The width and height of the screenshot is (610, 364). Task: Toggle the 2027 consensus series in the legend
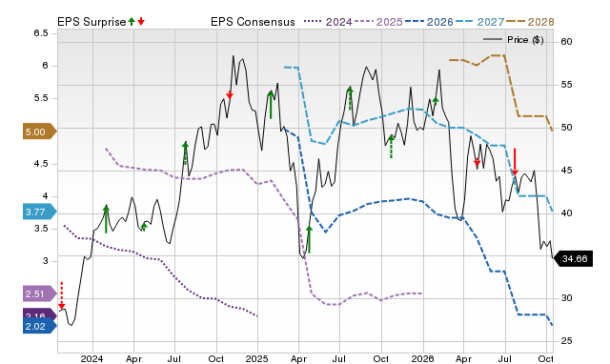click(x=479, y=22)
